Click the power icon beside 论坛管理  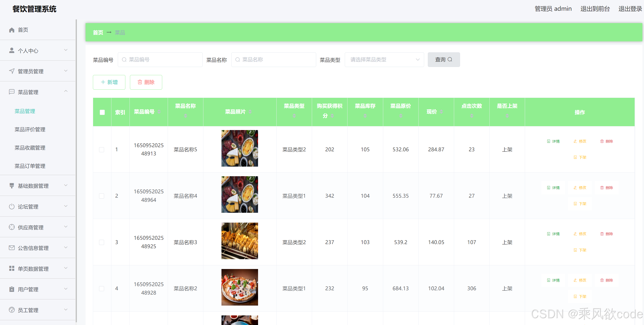(11, 207)
